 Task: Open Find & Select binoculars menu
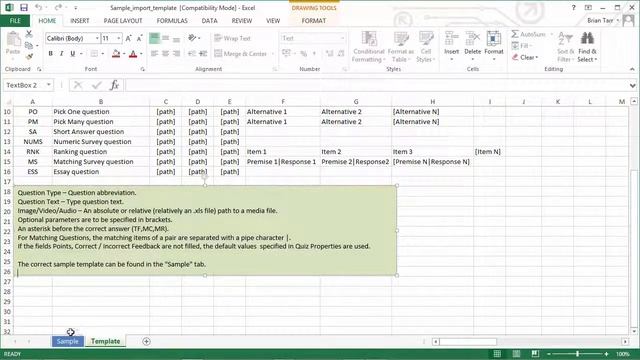click(x=587, y=47)
